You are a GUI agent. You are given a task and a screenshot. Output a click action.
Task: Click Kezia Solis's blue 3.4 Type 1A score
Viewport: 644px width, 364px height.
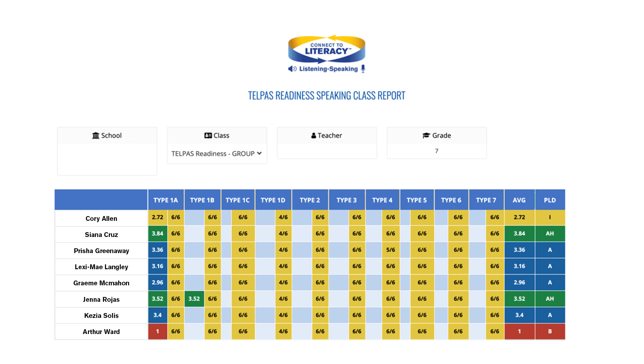[157, 315]
